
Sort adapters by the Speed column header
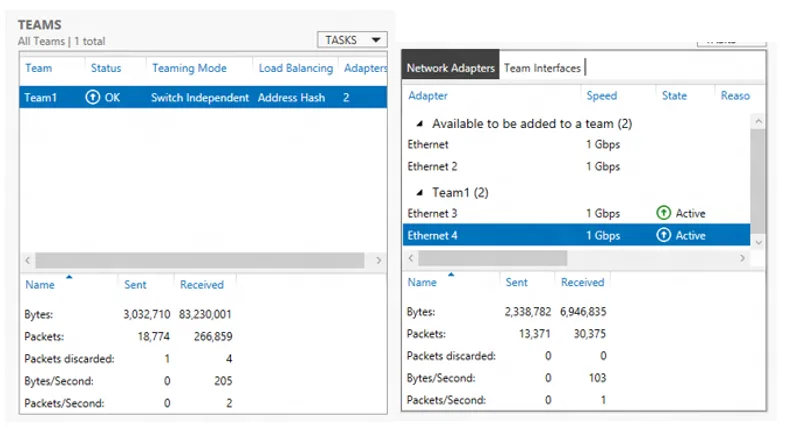click(602, 95)
